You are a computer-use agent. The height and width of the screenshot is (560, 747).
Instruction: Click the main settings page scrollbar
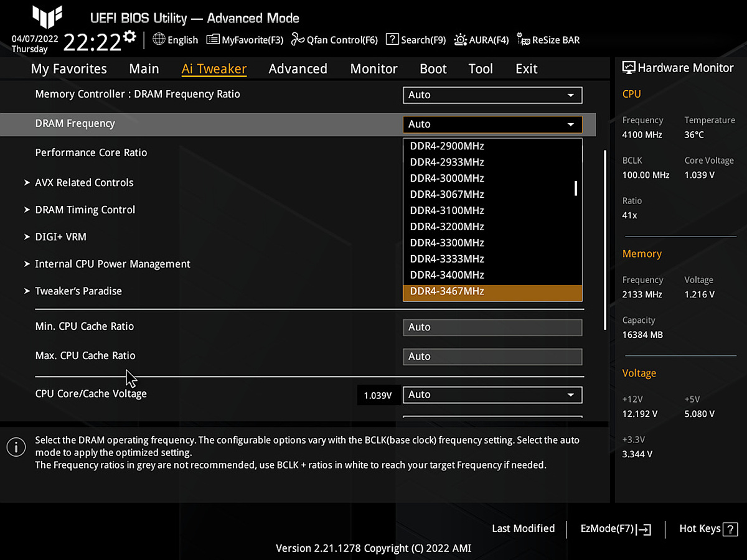604,240
